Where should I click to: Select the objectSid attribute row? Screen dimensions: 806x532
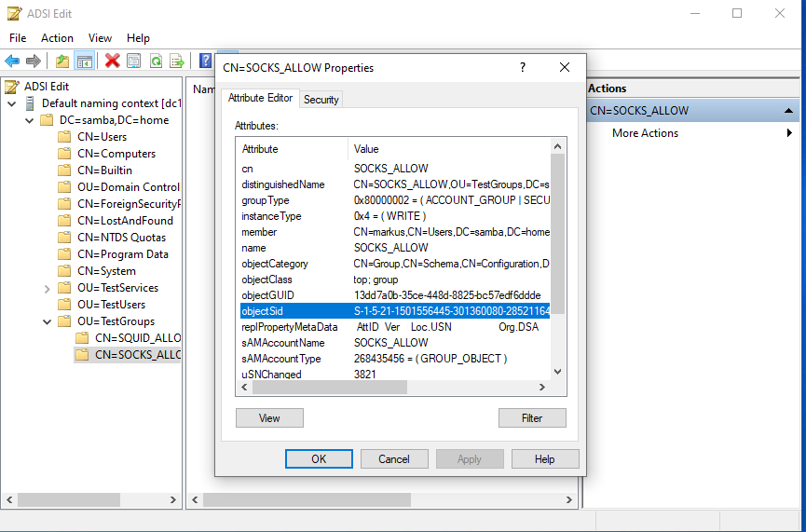click(x=395, y=311)
